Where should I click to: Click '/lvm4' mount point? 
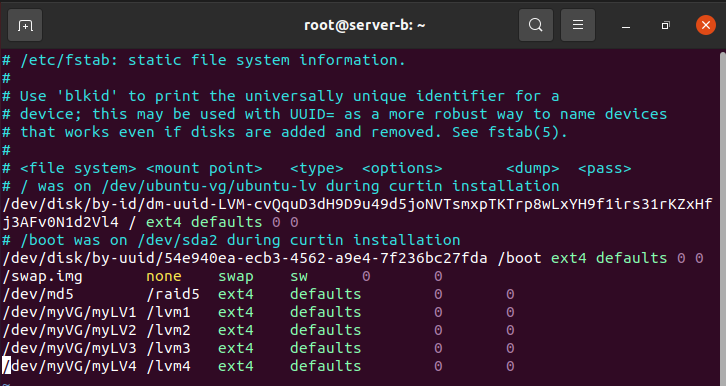[x=169, y=366]
